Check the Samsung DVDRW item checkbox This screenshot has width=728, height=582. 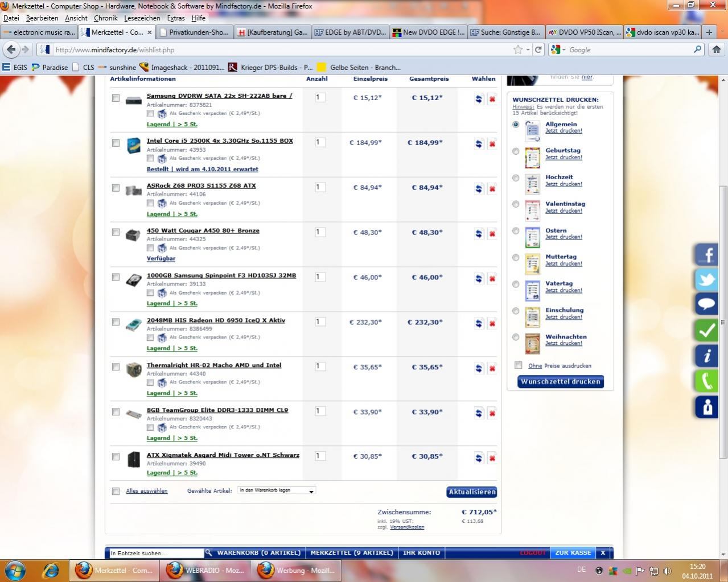(x=116, y=98)
